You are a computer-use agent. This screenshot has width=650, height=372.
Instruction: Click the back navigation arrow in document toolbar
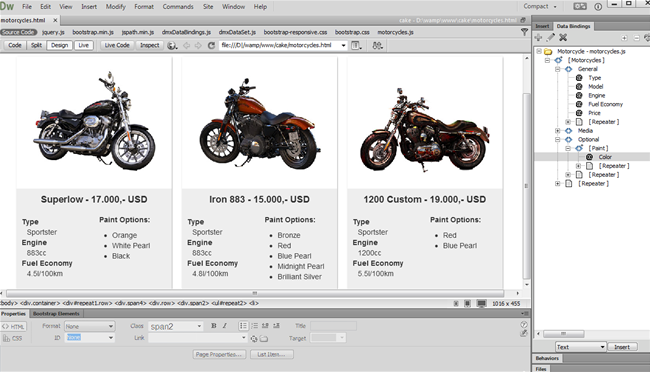[187, 46]
